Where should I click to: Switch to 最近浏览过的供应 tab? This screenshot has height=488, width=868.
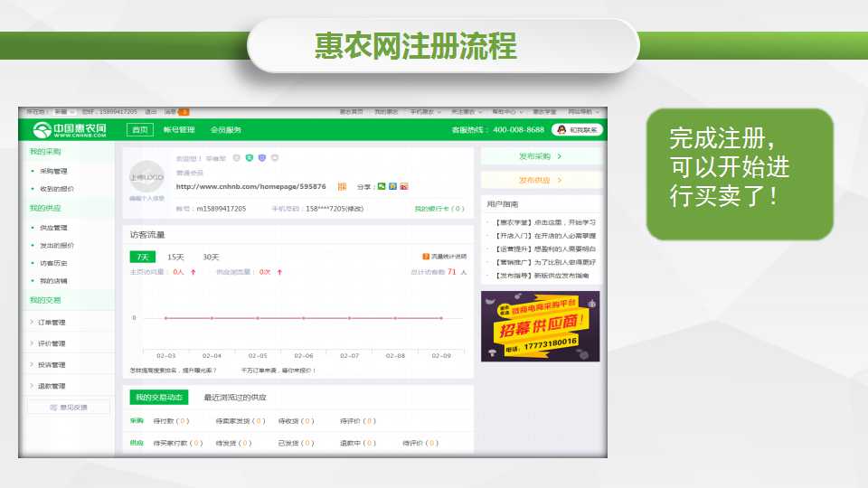[x=234, y=397]
